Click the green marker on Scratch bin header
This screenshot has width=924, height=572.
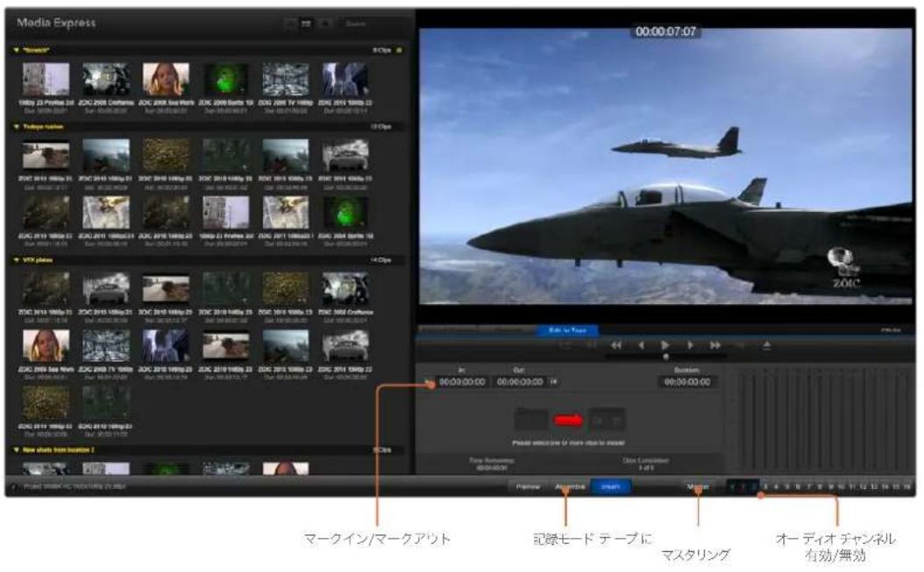(400, 51)
